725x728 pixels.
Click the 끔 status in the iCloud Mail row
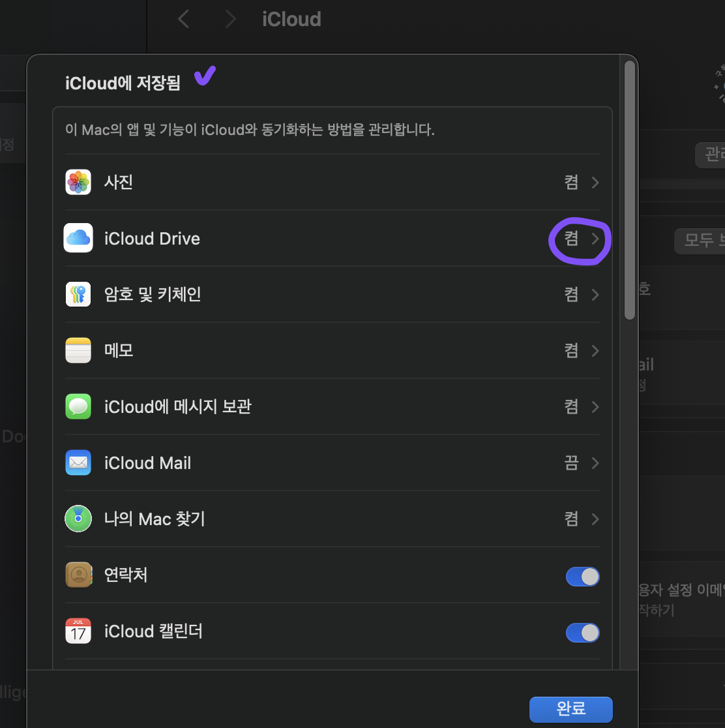(x=571, y=463)
